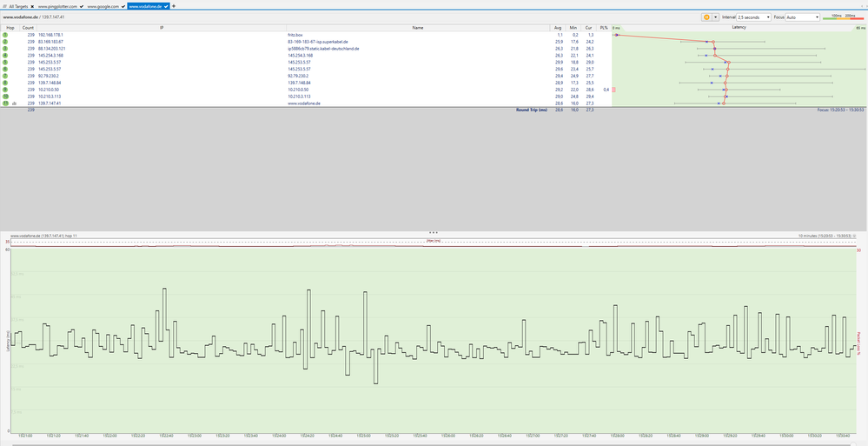Select IP 192.168.178.1 in the hop list
The width and height of the screenshot is (868, 446).
50,35
